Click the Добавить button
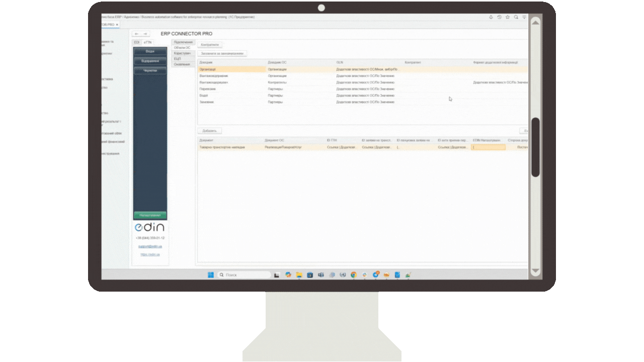The height and width of the screenshot is (362, 644). [x=209, y=131]
